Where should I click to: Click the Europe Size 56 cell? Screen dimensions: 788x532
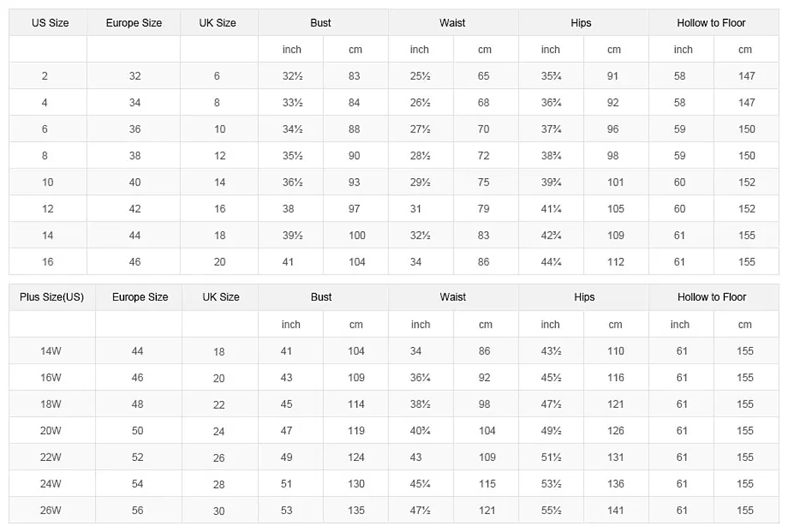(x=138, y=511)
